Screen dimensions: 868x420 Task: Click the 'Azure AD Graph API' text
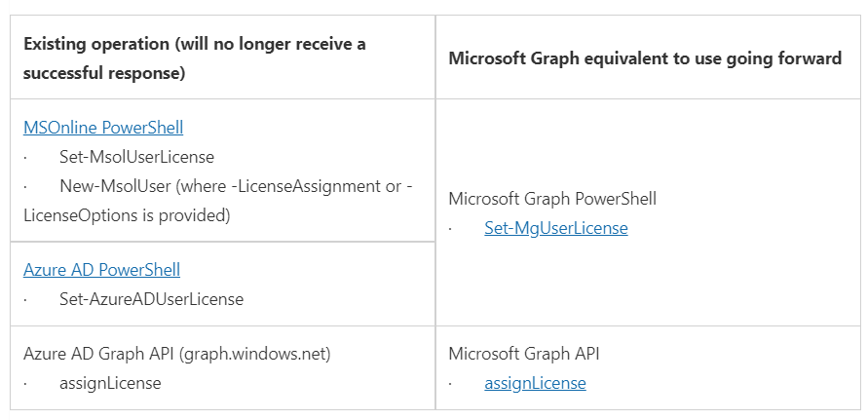pos(99,354)
